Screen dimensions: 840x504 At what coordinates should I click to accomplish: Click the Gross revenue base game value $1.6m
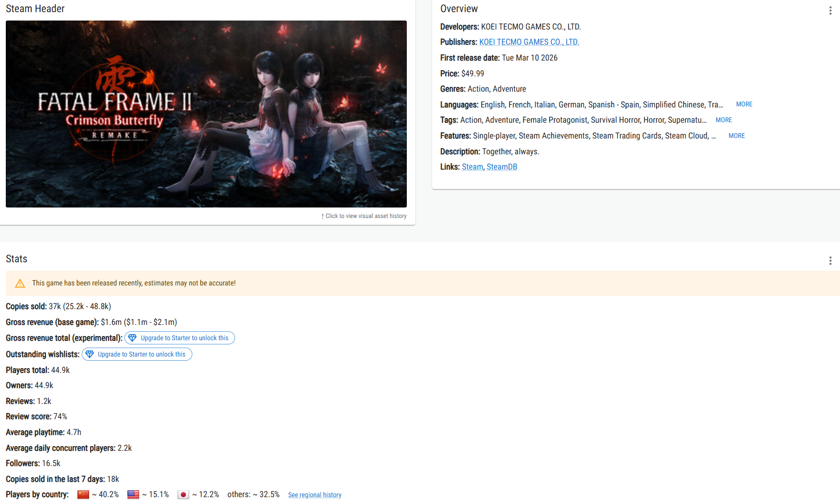111,322
